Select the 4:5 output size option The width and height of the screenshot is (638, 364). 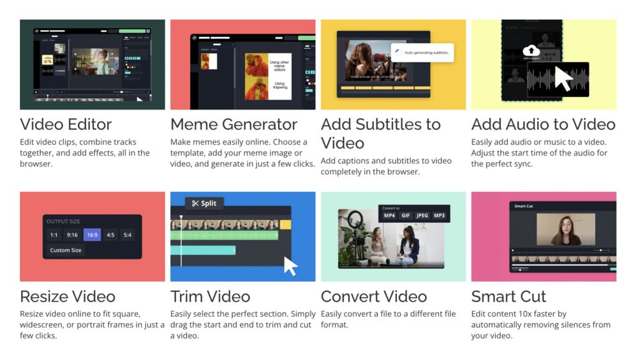point(110,235)
